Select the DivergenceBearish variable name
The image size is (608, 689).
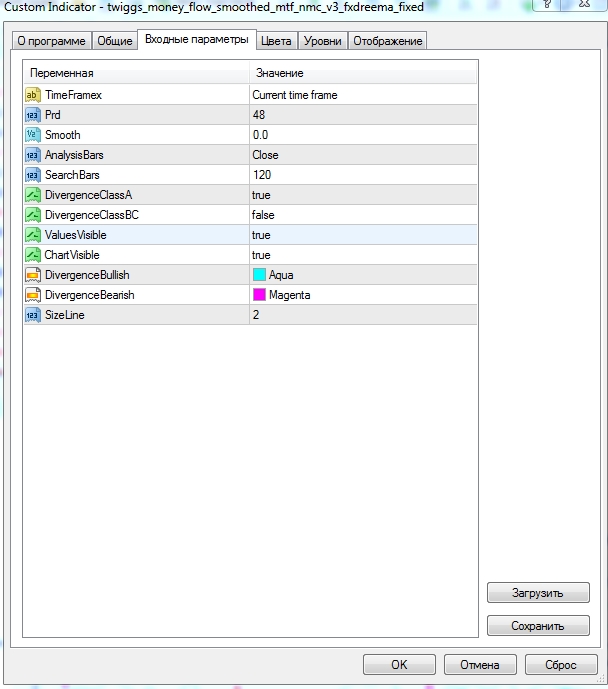tap(90, 295)
